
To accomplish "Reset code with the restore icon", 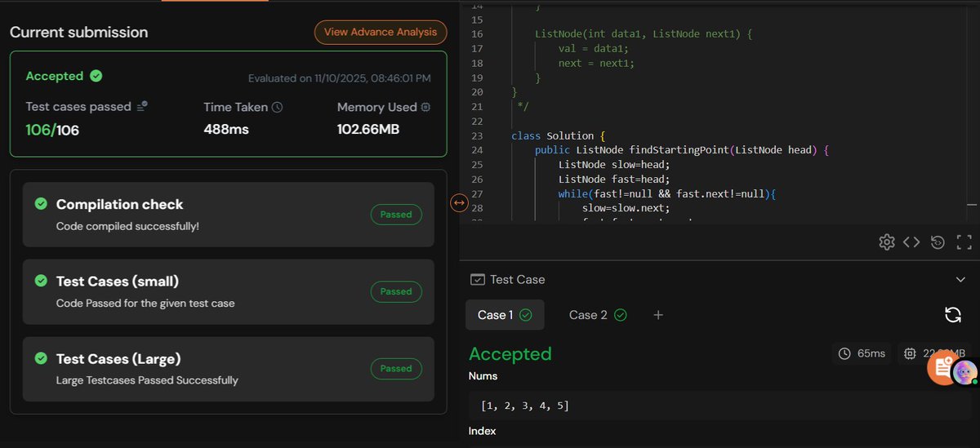I will coord(938,242).
